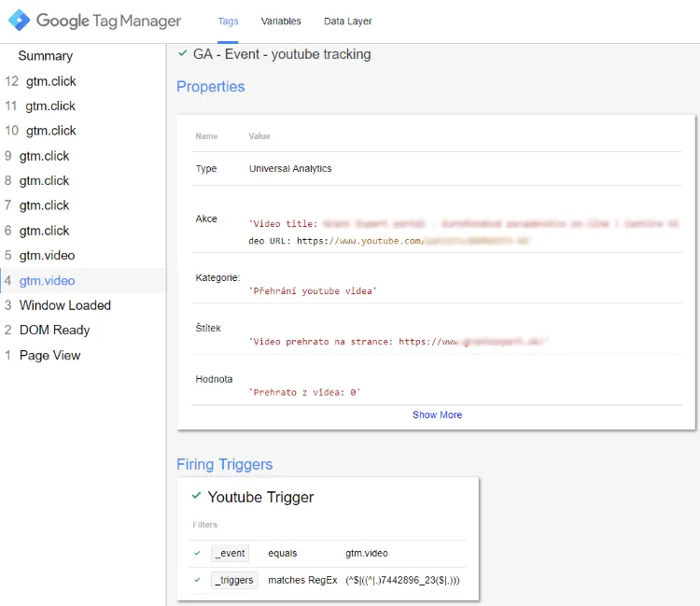Screen dimensions: 700x606
Task: Click the Name column header
Action: [206, 136]
